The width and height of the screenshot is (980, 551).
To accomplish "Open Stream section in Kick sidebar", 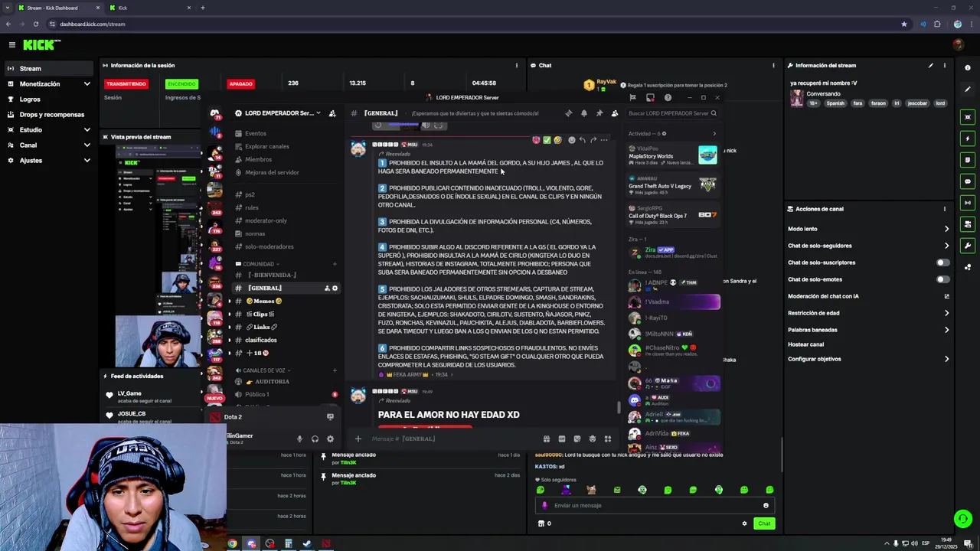I will pos(47,69).
